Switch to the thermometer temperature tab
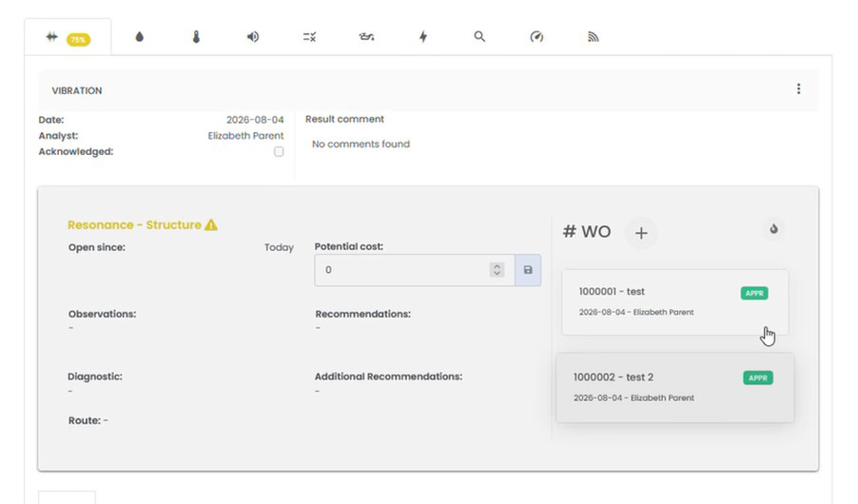Image resolution: width=858 pixels, height=504 pixels. pyautogui.click(x=196, y=37)
